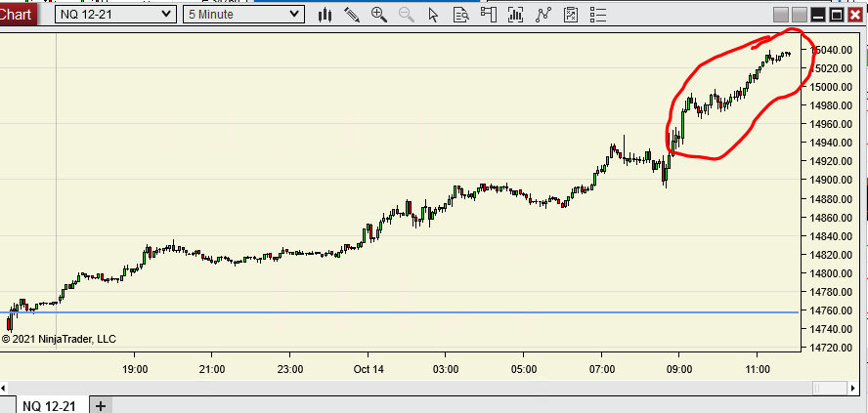Image resolution: width=868 pixels, height=413 pixels.
Task: Click the Oct 14 date label
Action: point(369,369)
